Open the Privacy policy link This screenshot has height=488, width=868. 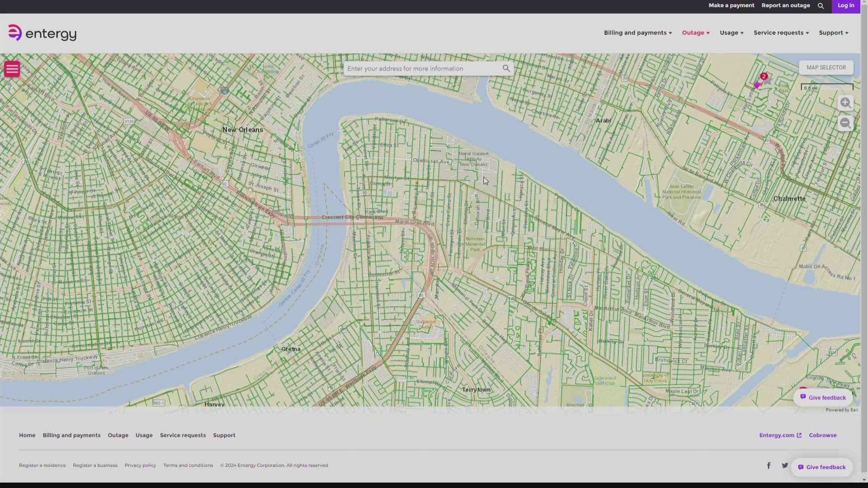tap(140, 465)
